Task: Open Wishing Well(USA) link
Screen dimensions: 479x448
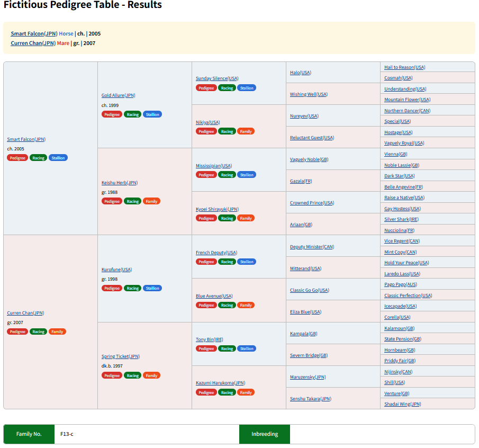Action: click(309, 94)
